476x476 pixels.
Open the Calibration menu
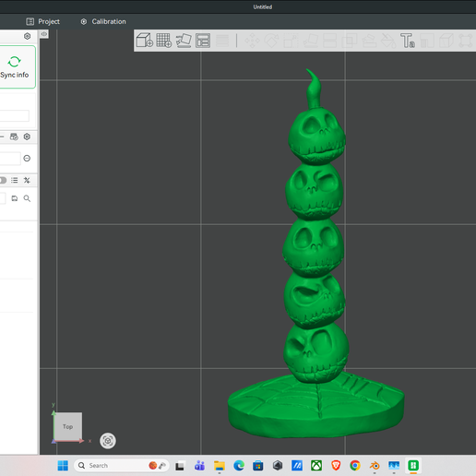coord(103,21)
